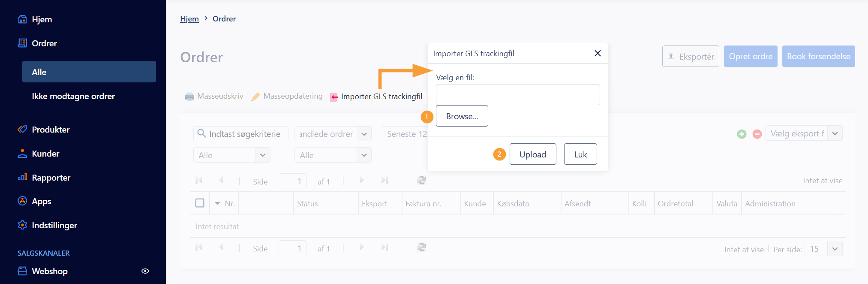The width and height of the screenshot is (868, 284).
Task: Open the behandlede ordrer filter dropdown
Action: click(x=364, y=134)
